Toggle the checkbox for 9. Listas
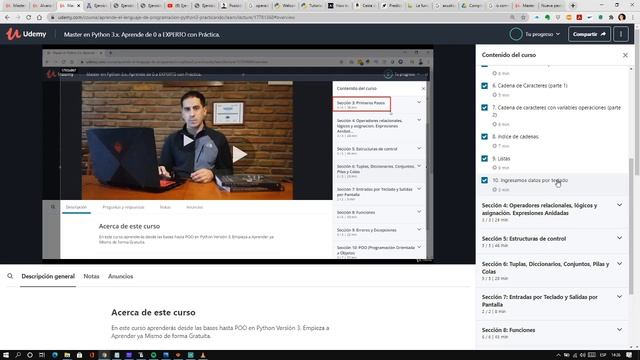The width and height of the screenshot is (640, 360). click(484, 158)
